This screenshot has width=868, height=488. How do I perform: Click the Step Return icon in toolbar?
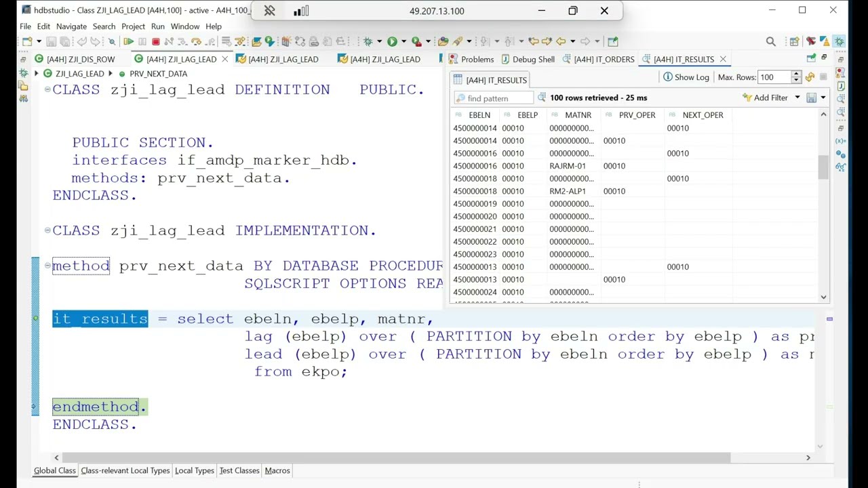pos(210,41)
